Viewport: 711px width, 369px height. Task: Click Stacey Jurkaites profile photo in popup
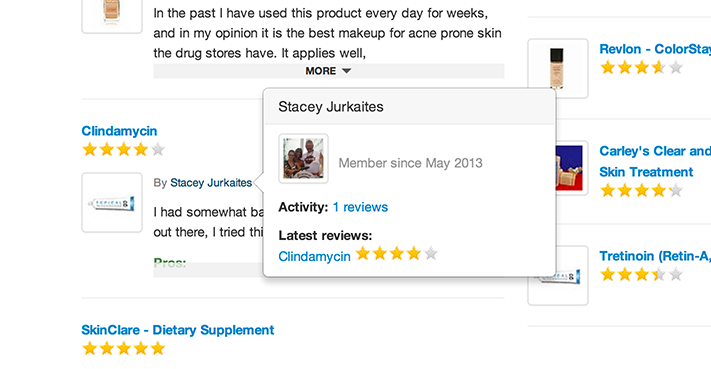pyautogui.click(x=303, y=159)
